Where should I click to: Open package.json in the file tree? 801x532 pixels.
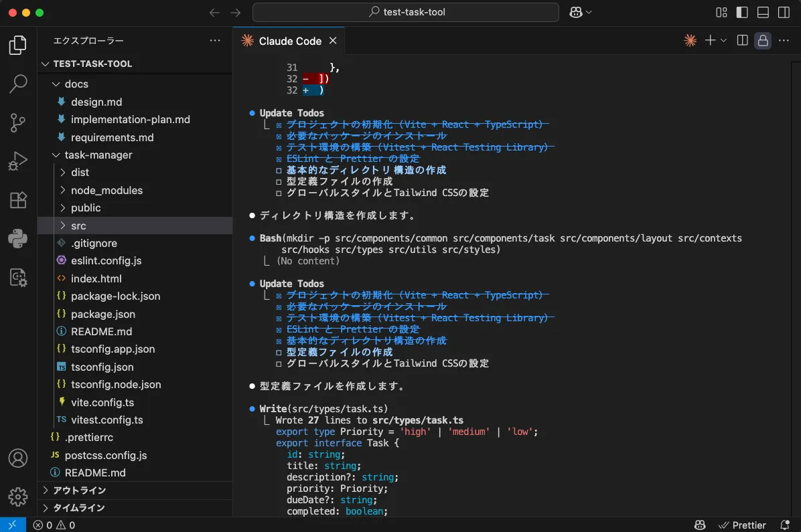coord(103,314)
